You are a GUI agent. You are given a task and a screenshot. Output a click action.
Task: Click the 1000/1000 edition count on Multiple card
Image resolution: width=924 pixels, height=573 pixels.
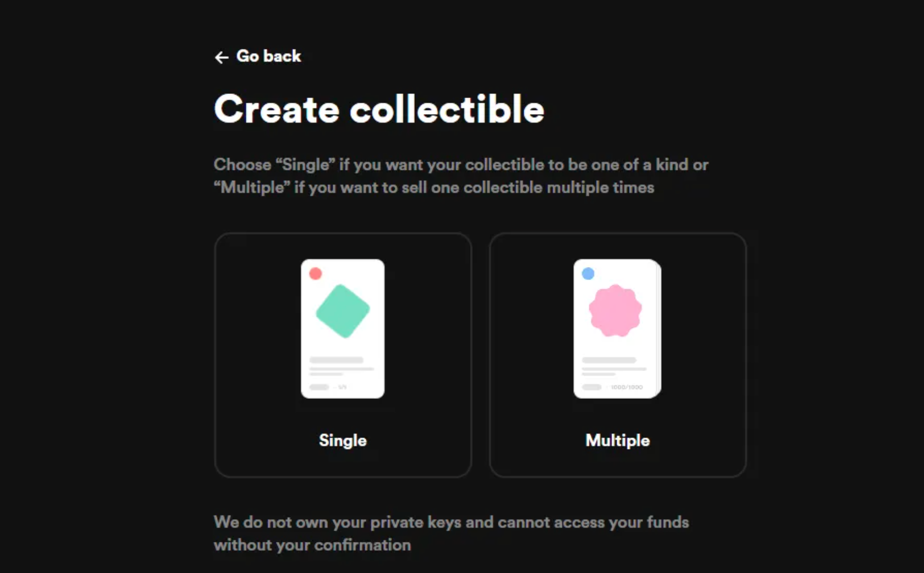click(x=627, y=387)
